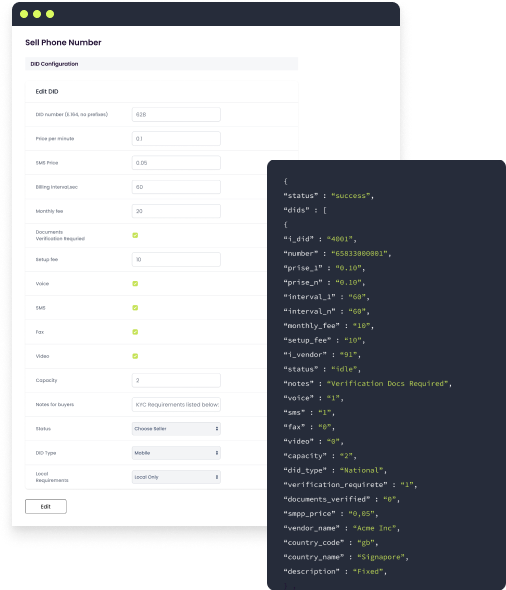The height and width of the screenshot is (590, 506).
Task: Focus the DID number input field
Action: (176, 114)
